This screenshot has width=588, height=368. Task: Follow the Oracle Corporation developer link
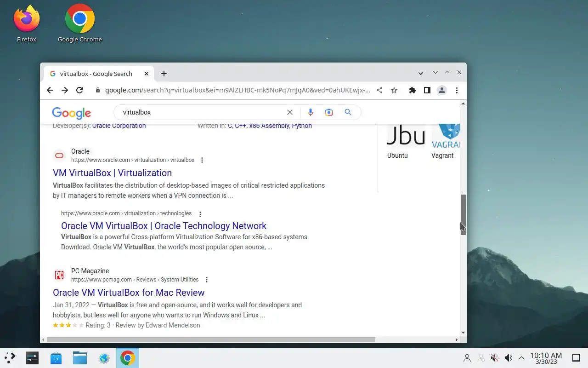click(x=119, y=126)
